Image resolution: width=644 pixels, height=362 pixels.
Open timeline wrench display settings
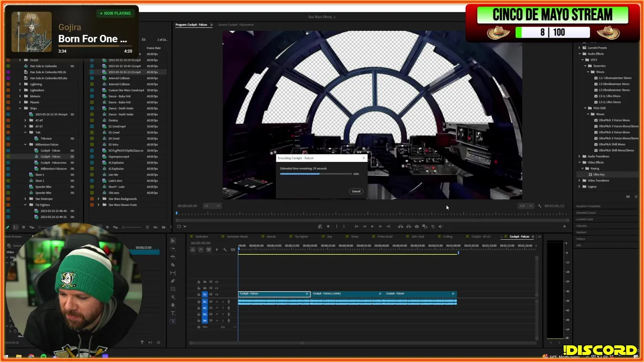click(x=225, y=249)
